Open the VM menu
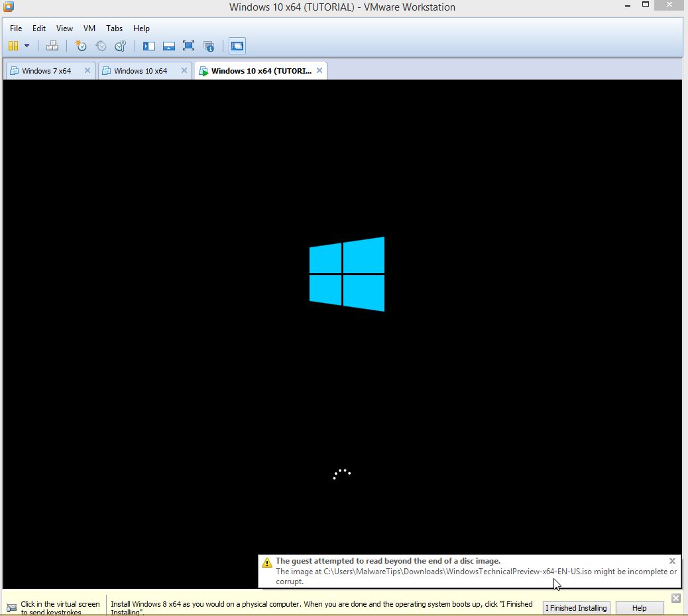This screenshot has height=616, width=688. click(x=89, y=28)
